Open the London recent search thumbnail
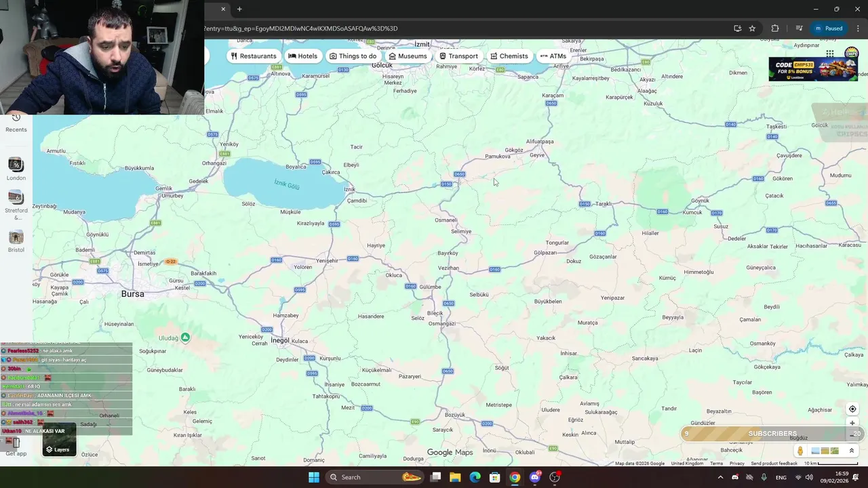Viewport: 868px width, 488px height. pos(16,169)
